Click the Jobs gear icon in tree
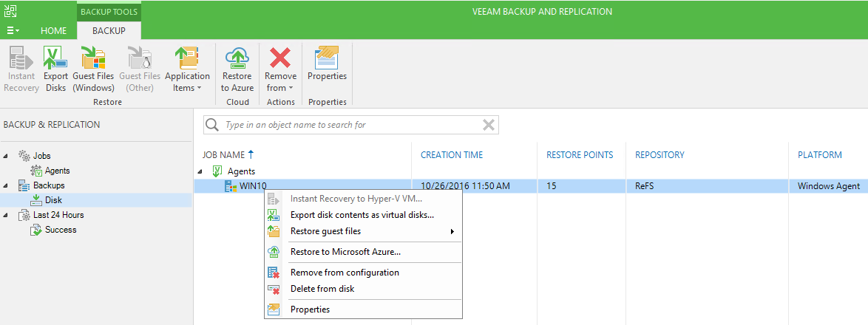868x325 pixels. [24, 156]
